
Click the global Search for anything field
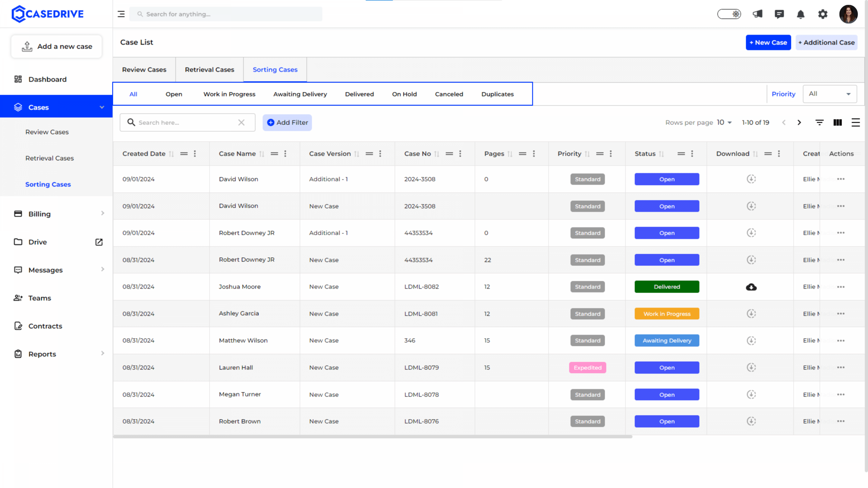(226, 14)
